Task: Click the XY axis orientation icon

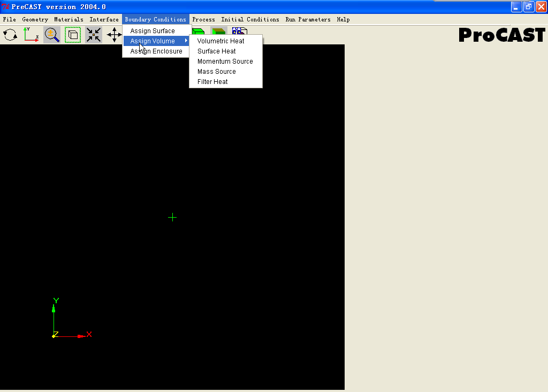Action: click(x=31, y=35)
